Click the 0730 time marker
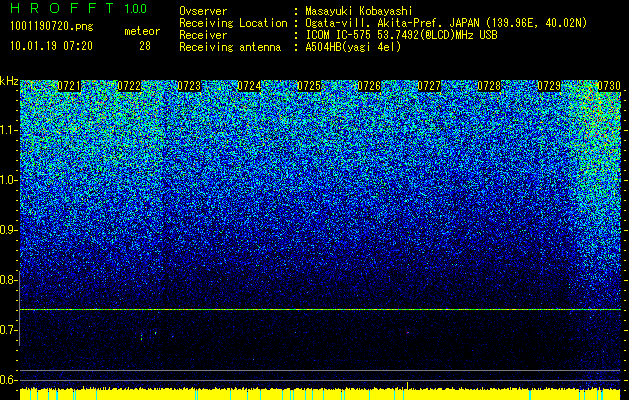Screen dimensions: 629x400 pyautogui.click(x=609, y=86)
